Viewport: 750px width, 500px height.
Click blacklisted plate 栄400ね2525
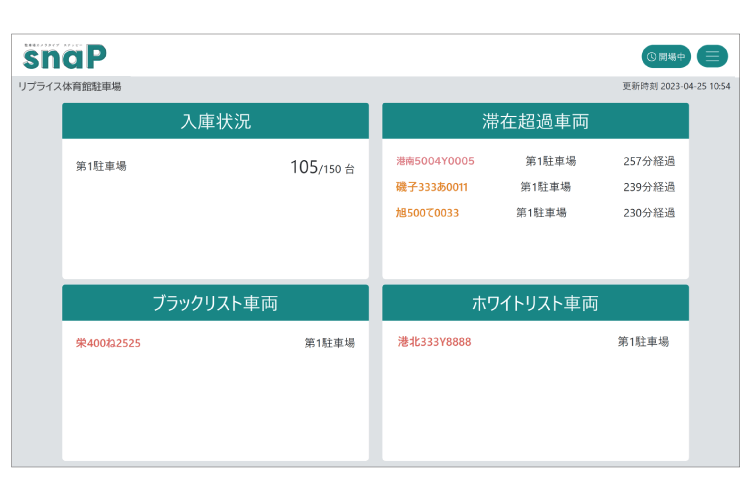click(108, 343)
